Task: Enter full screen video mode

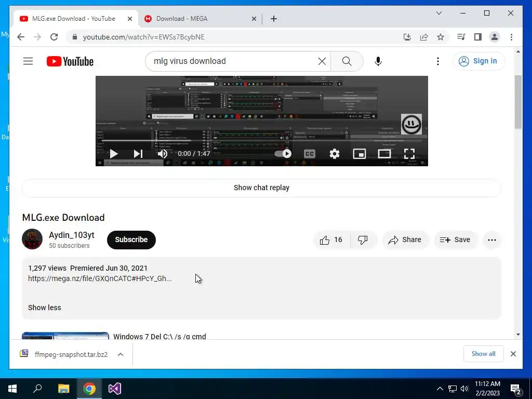Action: tap(409, 154)
